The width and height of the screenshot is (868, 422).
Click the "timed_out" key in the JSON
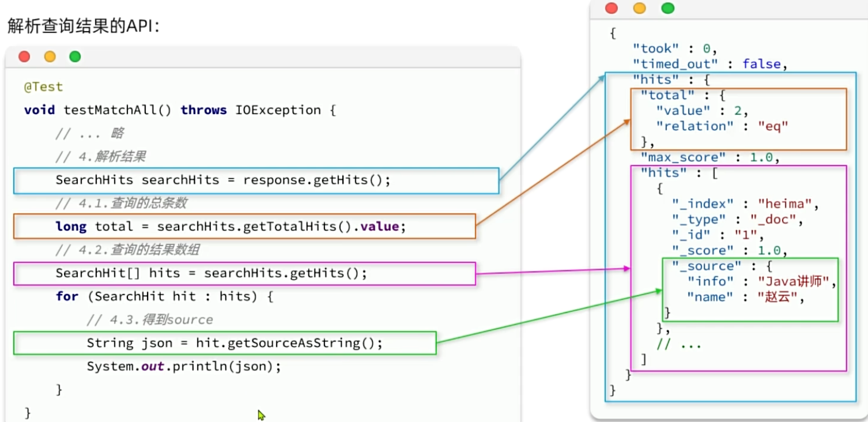point(675,64)
